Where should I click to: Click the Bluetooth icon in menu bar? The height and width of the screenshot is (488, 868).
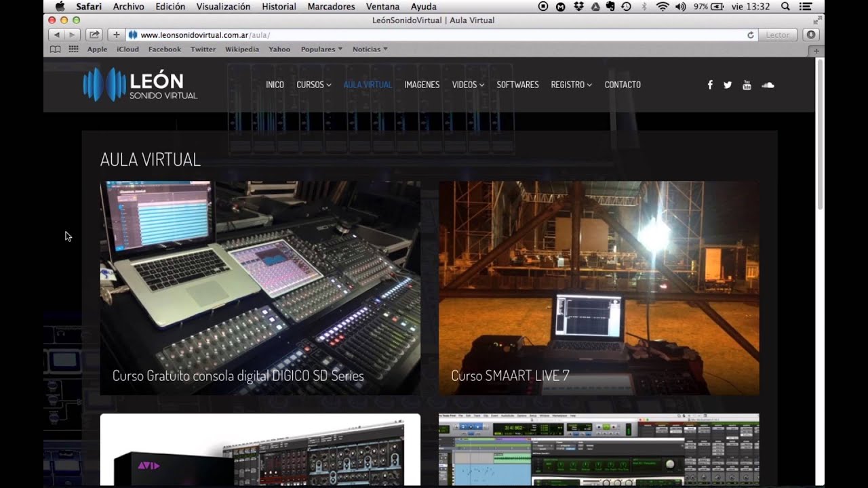point(645,7)
